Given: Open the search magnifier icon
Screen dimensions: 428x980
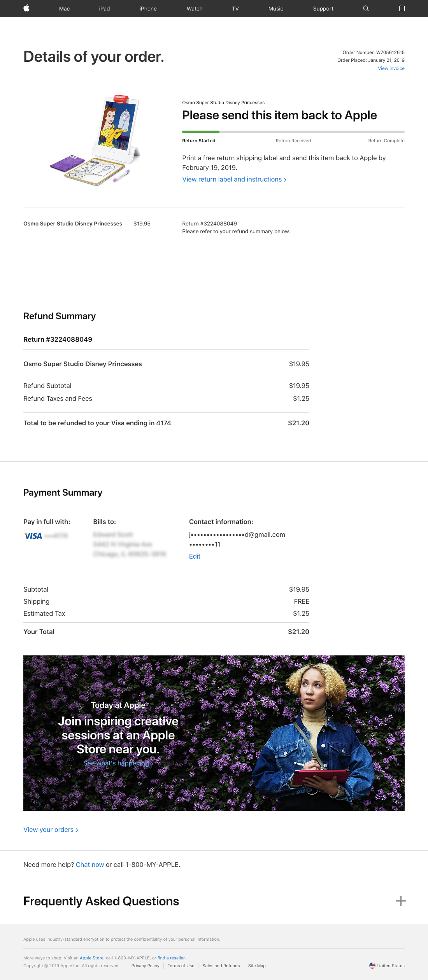Looking at the screenshot, I should tap(366, 9).
